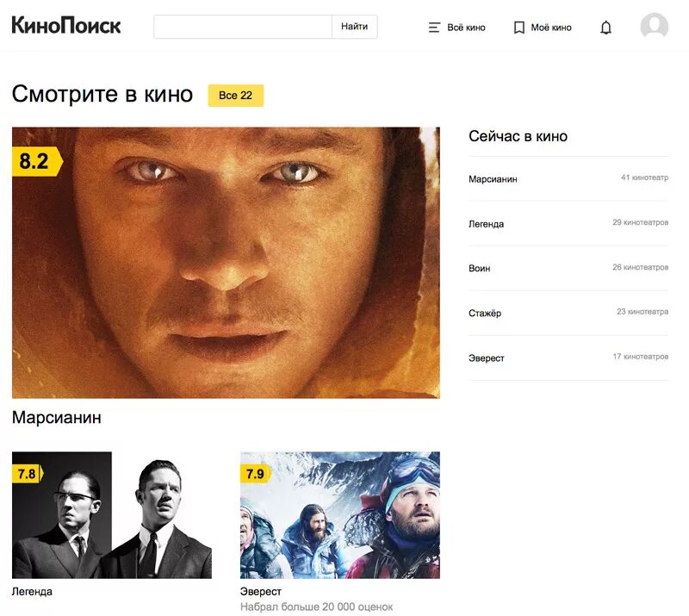Click the 8.2 rating badge

pyautogui.click(x=37, y=161)
